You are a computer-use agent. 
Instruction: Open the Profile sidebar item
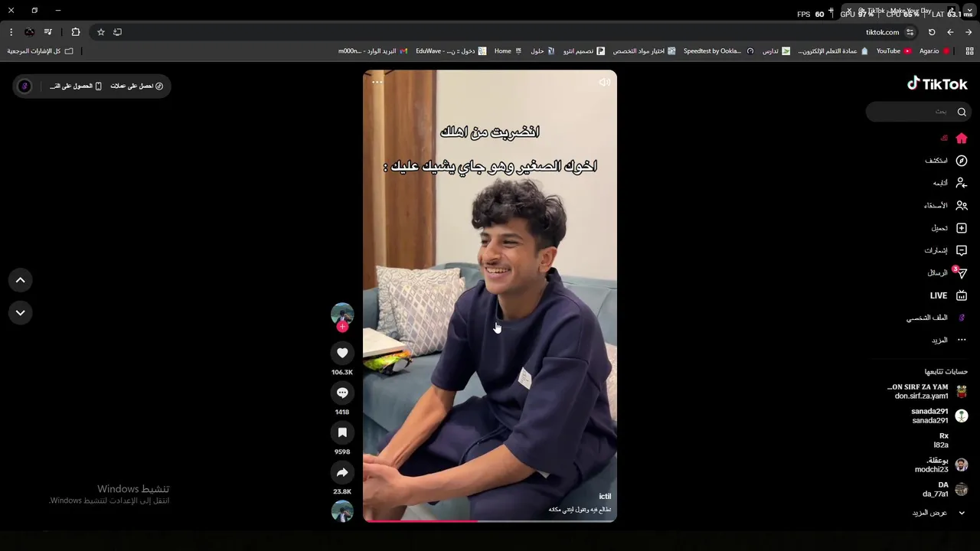coord(937,318)
